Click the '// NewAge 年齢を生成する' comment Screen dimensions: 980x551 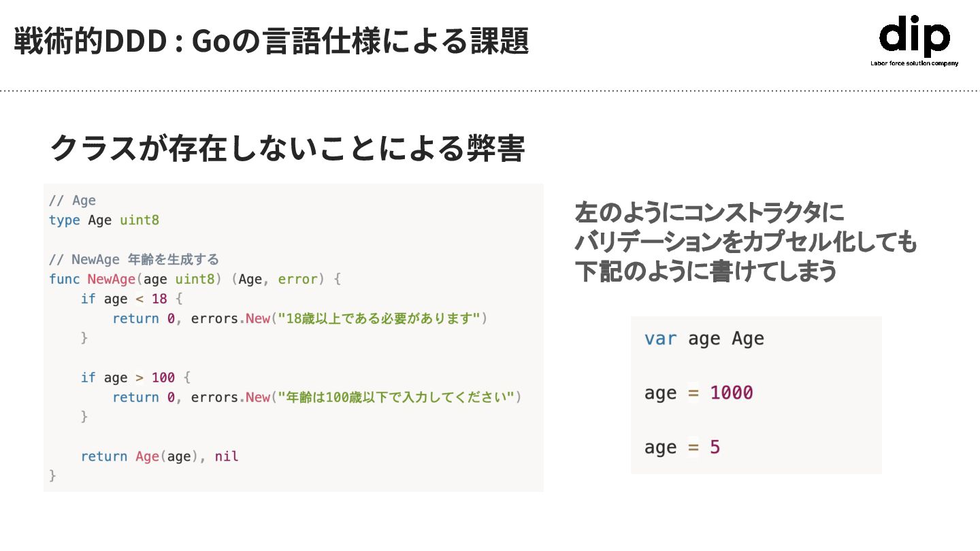point(133,260)
